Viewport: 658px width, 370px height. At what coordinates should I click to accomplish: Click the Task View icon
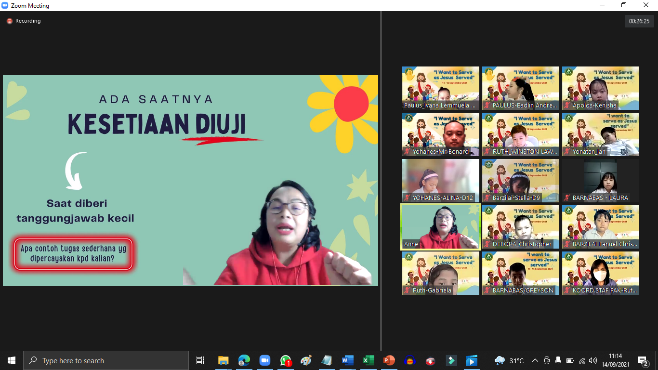[x=200, y=360]
